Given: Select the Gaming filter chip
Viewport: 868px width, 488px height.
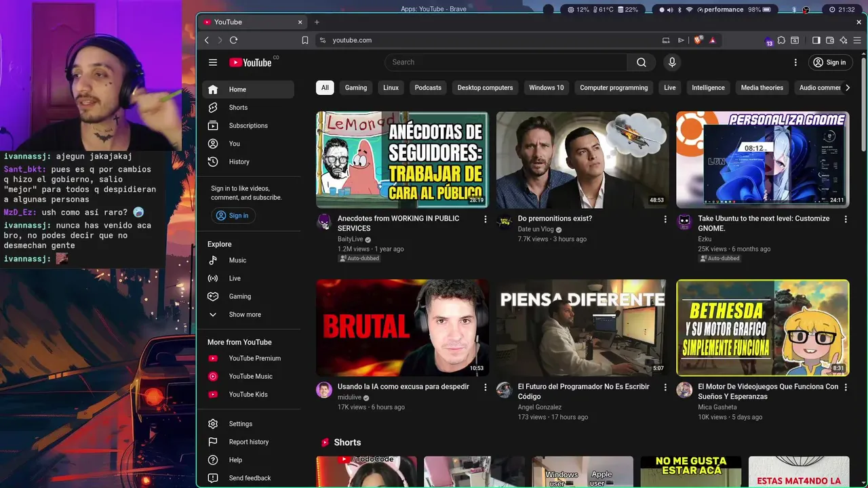Looking at the screenshot, I should 356,87.
